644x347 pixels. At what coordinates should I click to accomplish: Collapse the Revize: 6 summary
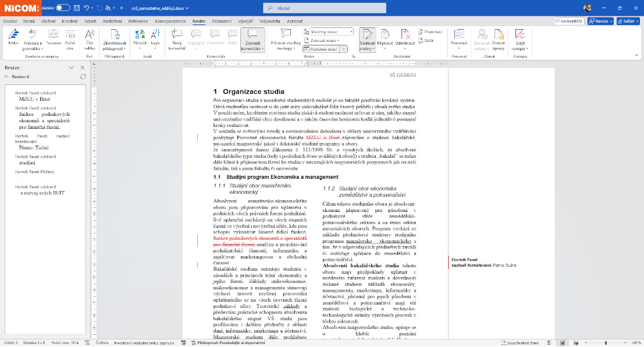pos(6,76)
